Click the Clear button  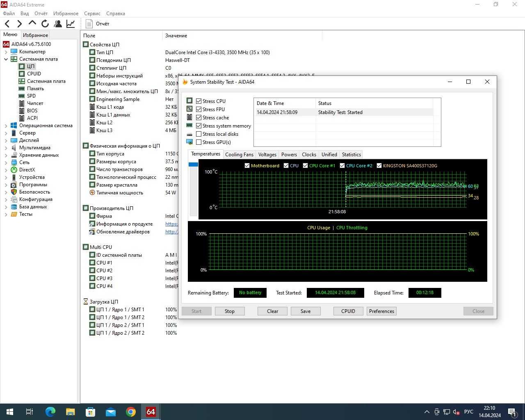(x=273, y=311)
